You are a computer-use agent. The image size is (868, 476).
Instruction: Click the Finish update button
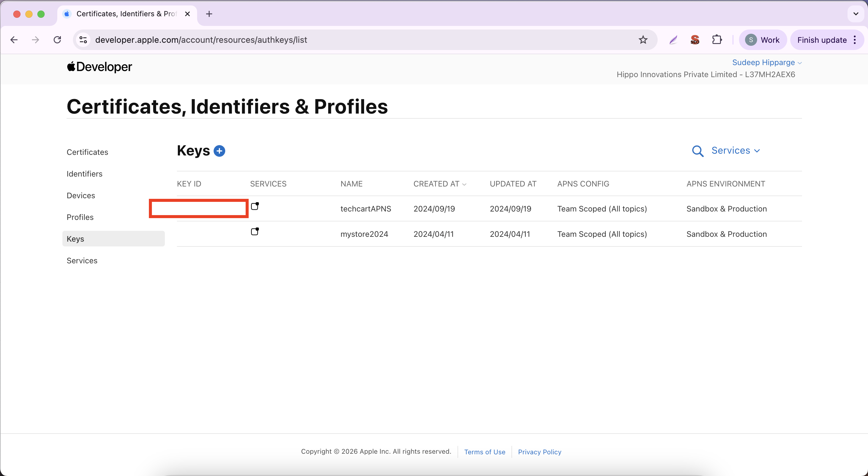click(822, 40)
